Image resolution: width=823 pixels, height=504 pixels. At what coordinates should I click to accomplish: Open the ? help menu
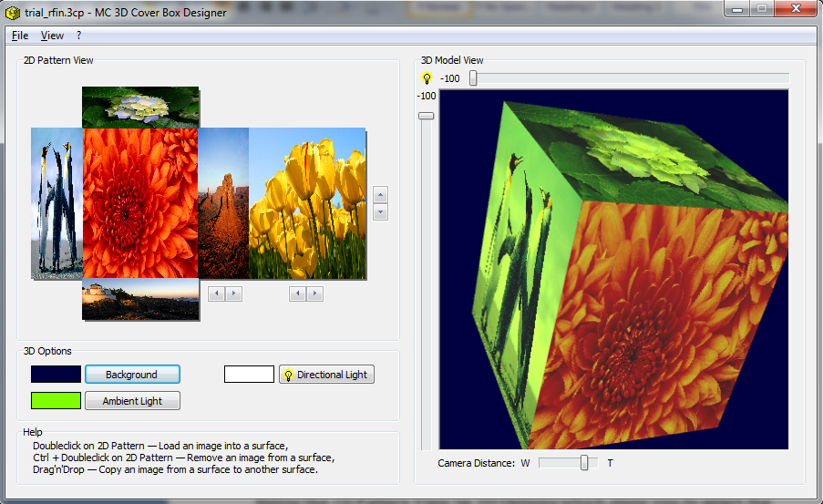click(79, 36)
